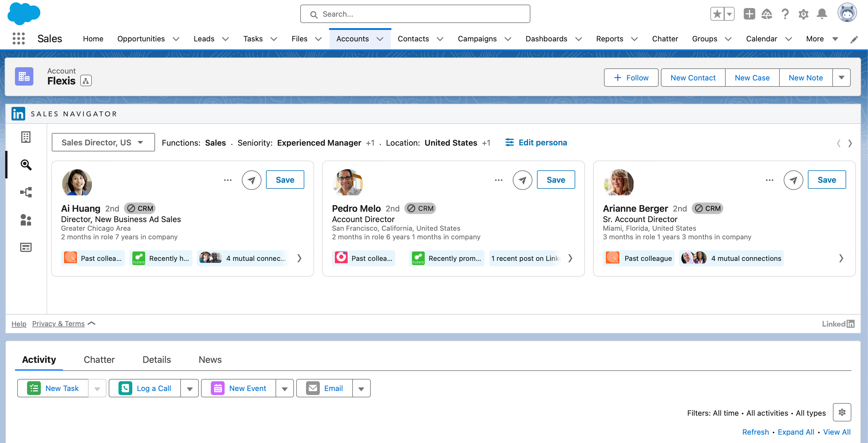The width and height of the screenshot is (868, 443).
Task: Open Sales Navigator news feed icon
Action: point(26,247)
